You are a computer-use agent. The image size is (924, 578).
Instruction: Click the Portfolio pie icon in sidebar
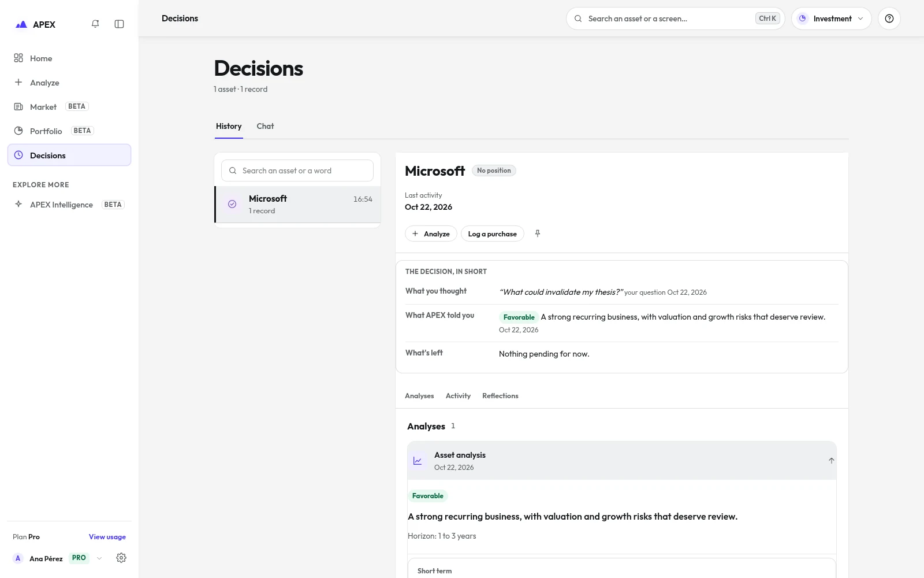click(18, 131)
